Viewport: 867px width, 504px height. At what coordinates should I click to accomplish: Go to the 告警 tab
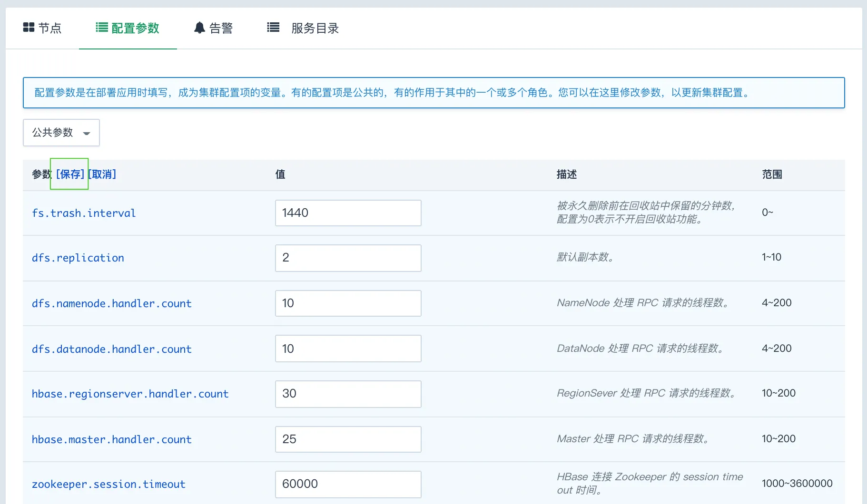tap(213, 28)
